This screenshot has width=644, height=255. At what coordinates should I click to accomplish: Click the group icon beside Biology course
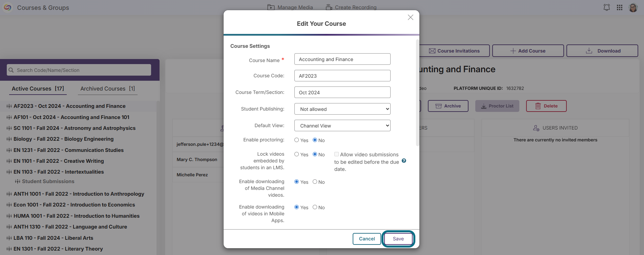pos(9,139)
